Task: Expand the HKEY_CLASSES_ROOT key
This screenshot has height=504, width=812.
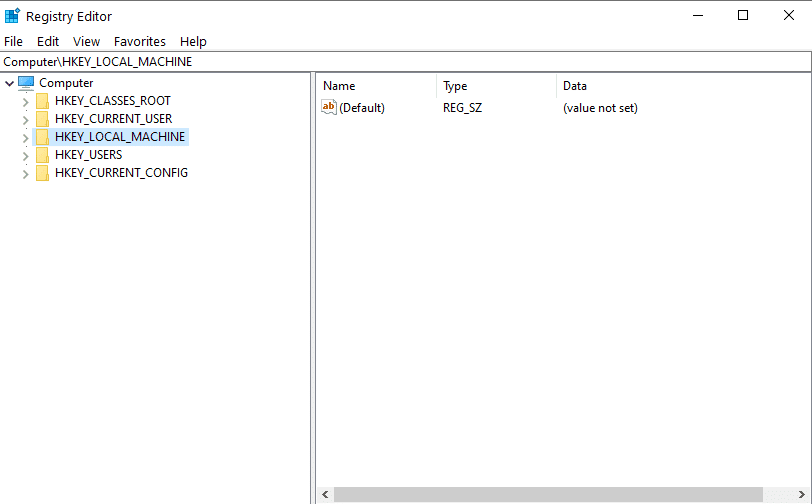Action: click(x=25, y=101)
